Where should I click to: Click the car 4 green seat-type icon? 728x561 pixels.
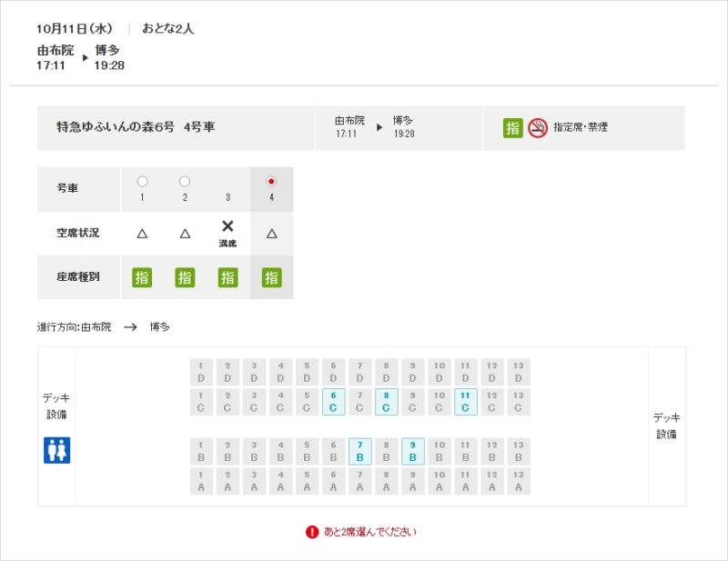[x=271, y=277]
